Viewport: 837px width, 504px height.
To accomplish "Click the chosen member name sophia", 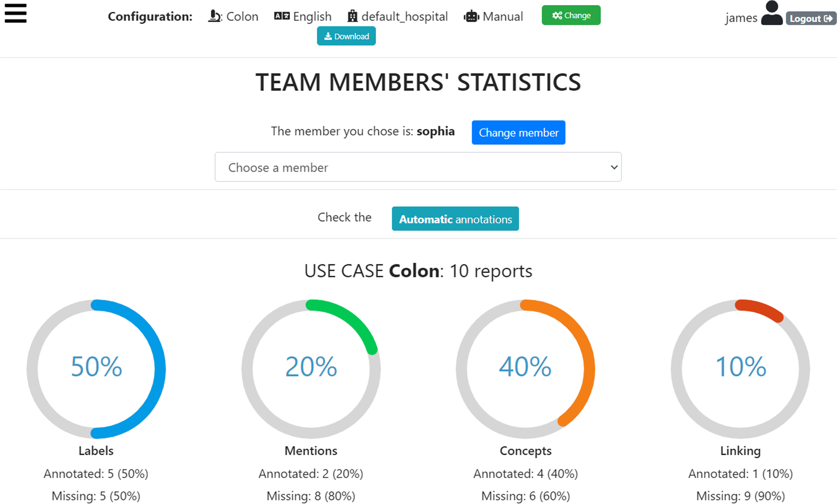I will [x=436, y=131].
